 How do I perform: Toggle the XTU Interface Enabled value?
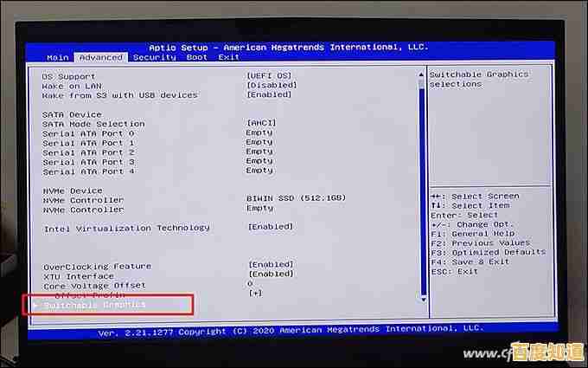tap(270, 274)
